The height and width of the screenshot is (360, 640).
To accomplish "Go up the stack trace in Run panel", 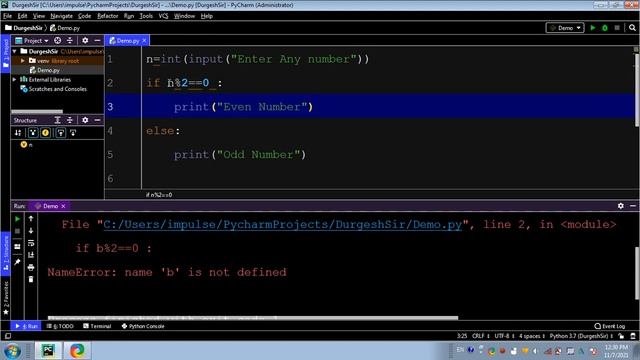I will 31,219.
